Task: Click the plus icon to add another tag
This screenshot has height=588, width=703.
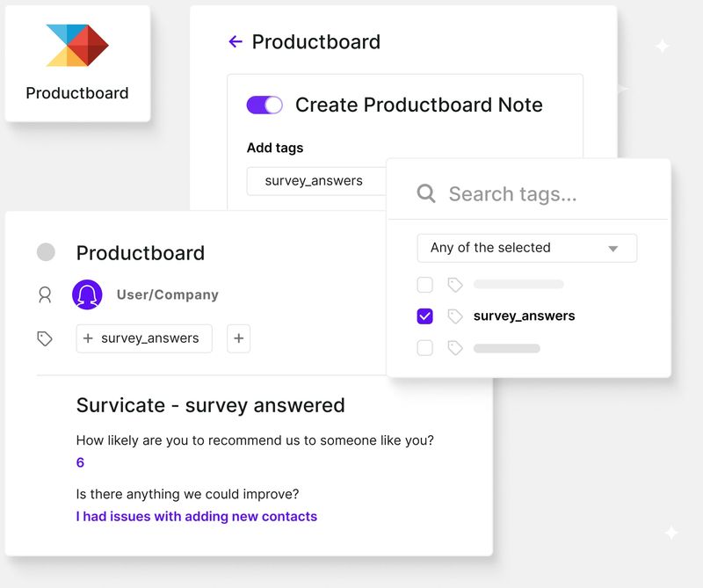Action: pos(238,338)
